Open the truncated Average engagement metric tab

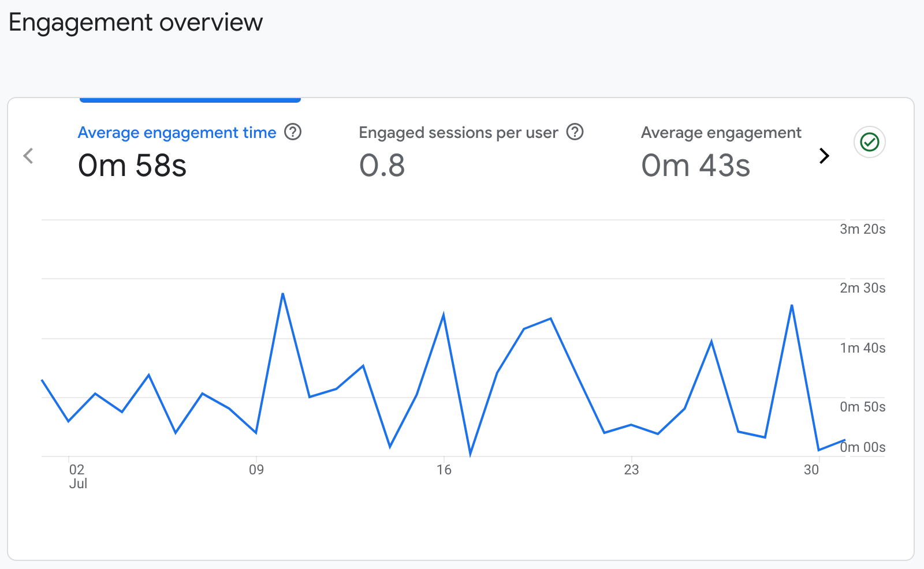[x=721, y=133]
